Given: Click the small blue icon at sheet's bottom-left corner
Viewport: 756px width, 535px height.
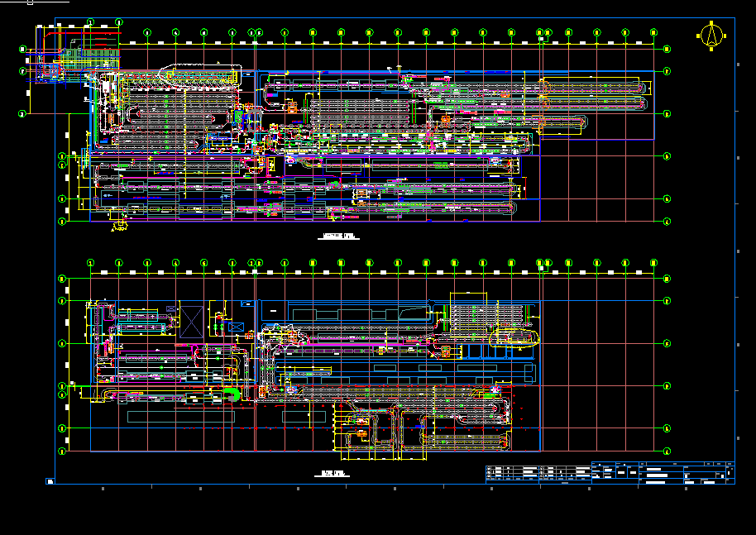Looking at the screenshot, I should click(50, 481).
